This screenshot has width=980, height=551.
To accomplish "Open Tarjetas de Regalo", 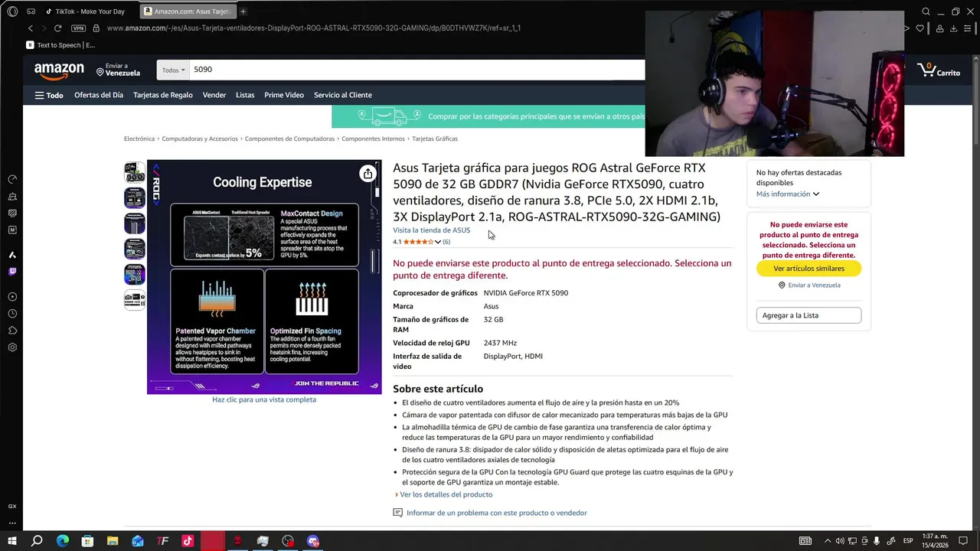I will pos(163,95).
